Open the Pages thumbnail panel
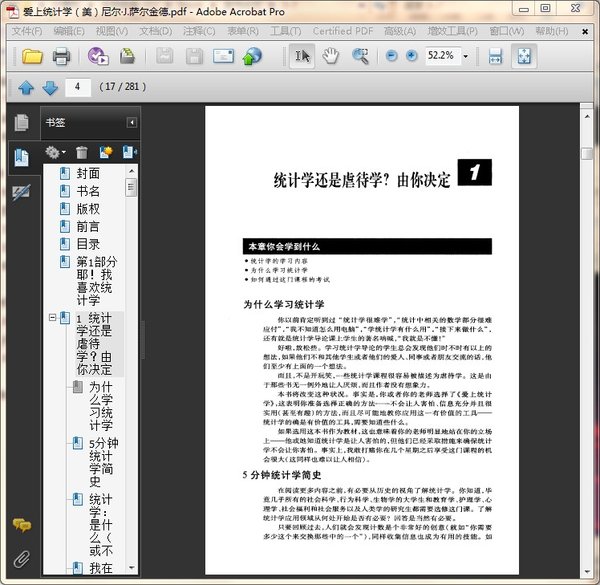Viewport: 600px width, 585px height. coord(21,123)
